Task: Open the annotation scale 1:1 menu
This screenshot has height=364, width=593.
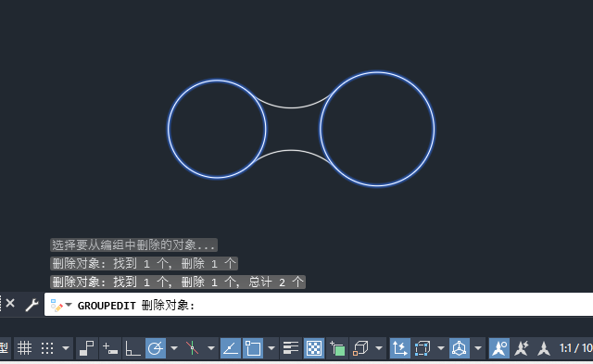Action: tap(575, 347)
